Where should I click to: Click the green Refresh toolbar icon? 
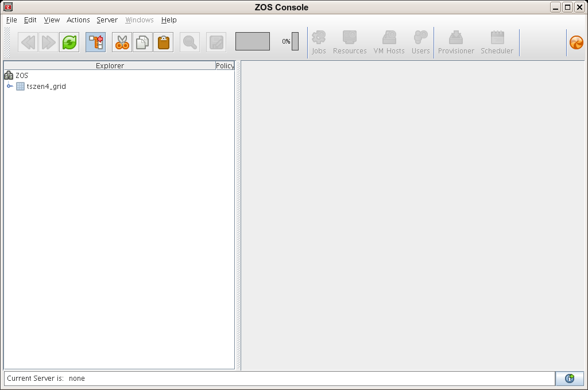pos(69,42)
